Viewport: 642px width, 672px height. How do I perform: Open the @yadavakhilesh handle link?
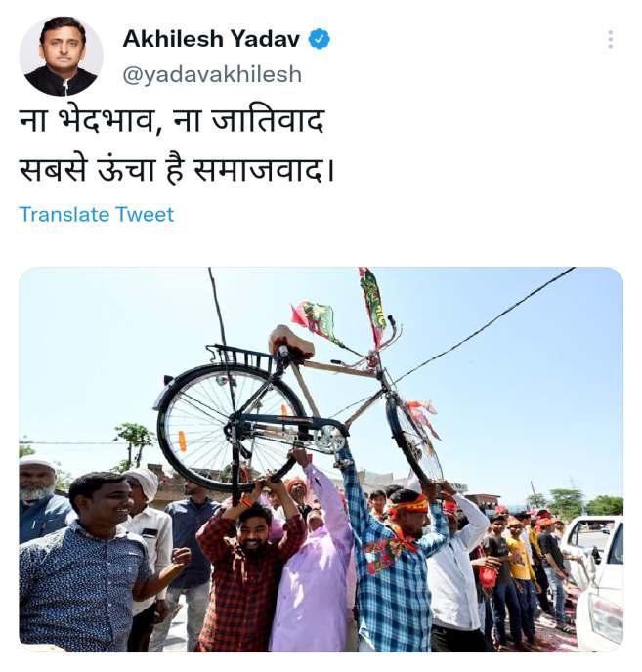pos(212,74)
